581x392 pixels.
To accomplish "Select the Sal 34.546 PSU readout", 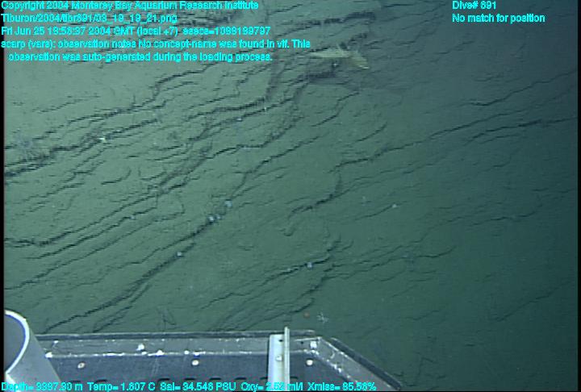I will click(199, 386).
